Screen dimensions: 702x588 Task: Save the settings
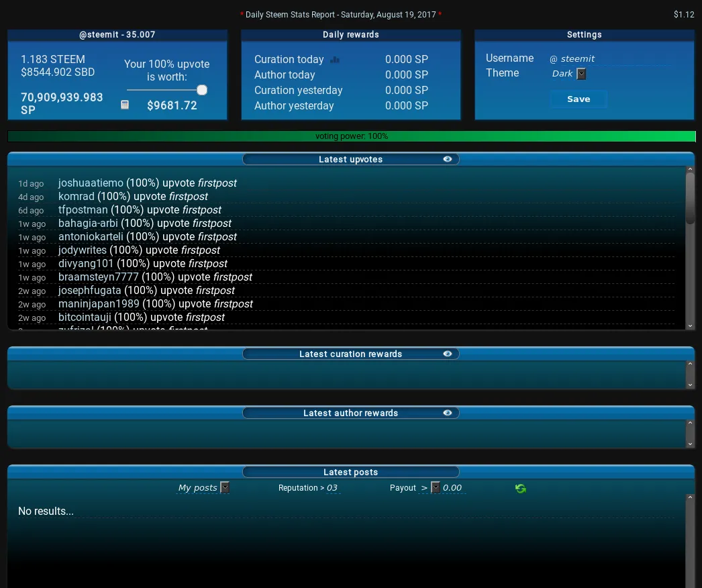pos(579,99)
